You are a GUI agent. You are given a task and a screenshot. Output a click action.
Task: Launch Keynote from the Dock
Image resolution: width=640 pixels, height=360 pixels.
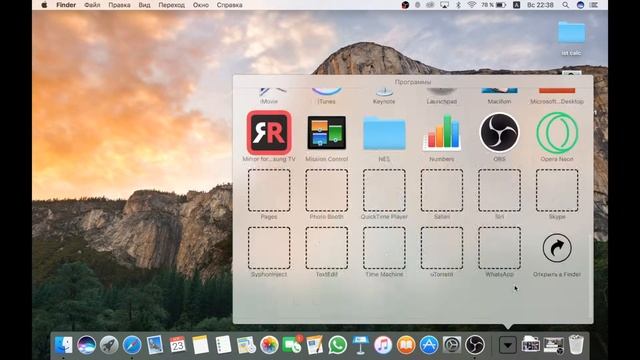click(360, 345)
